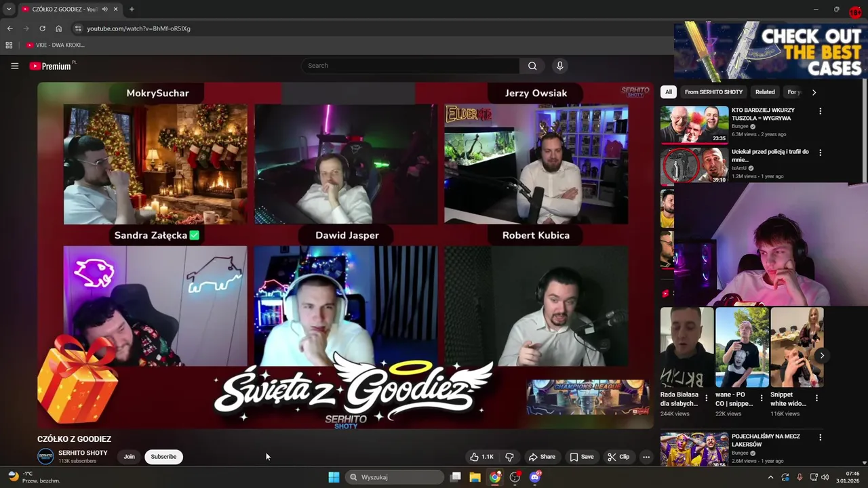The width and height of the screenshot is (868, 488).
Task: Open Task View on the taskbar
Action: coord(456,477)
